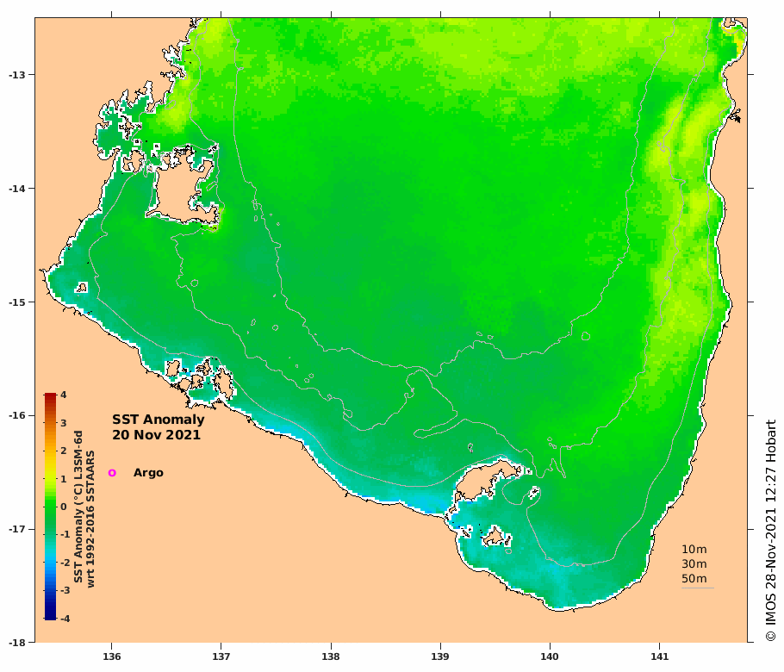Click the 'SST Anomaly (°C) L3SM-6d' color bar caption
This screenshot has width=784, height=672.
(78, 507)
